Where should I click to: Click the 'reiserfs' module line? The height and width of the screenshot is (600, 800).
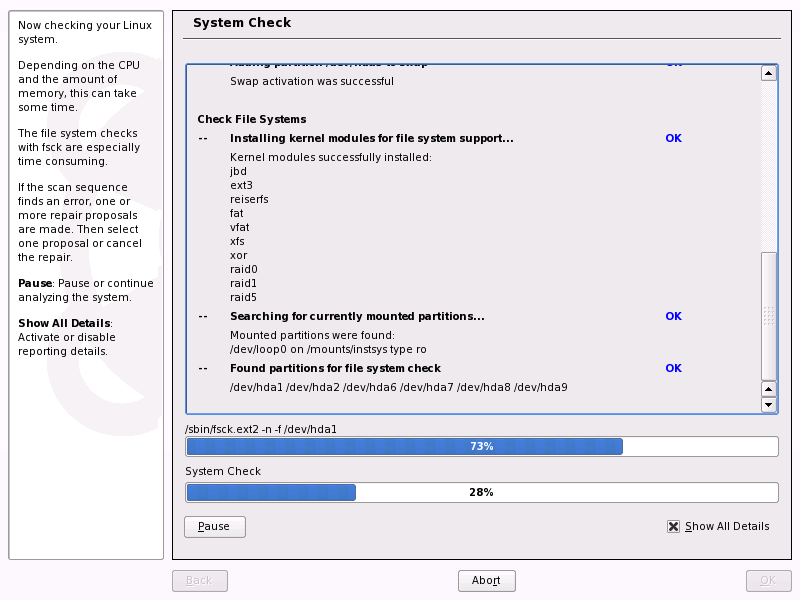pyautogui.click(x=249, y=199)
